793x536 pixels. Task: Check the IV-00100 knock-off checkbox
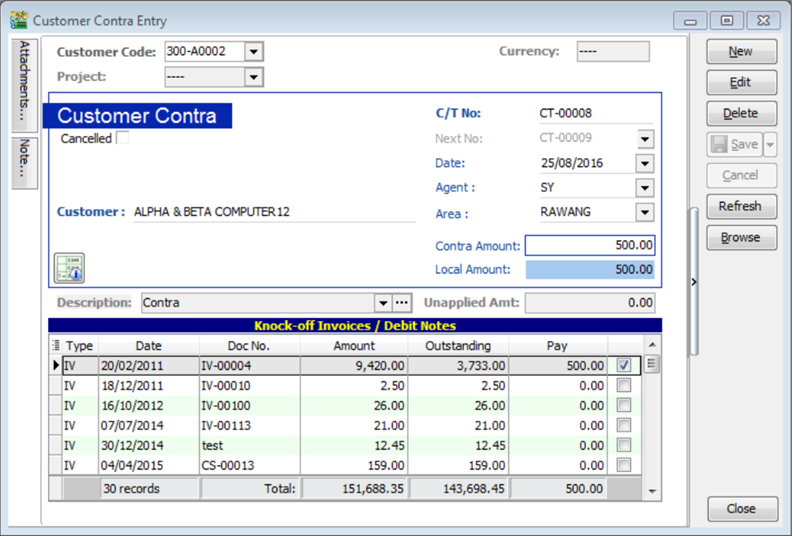pyautogui.click(x=624, y=405)
